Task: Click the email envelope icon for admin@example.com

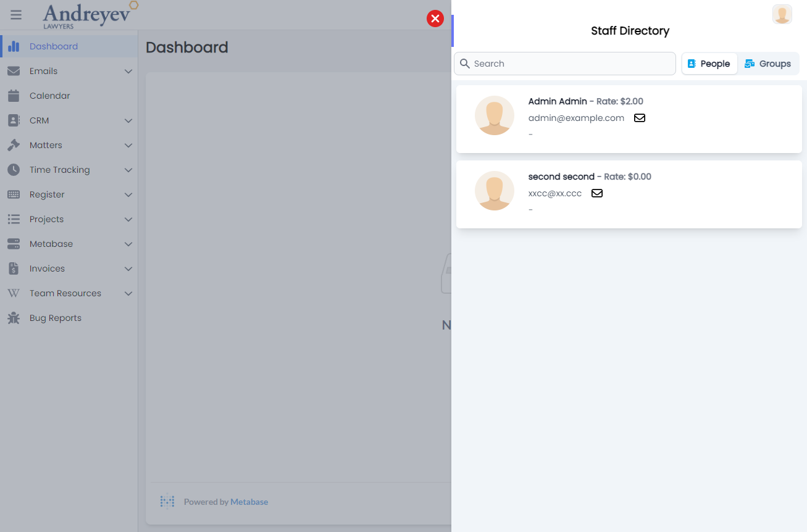Action: [x=640, y=118]
